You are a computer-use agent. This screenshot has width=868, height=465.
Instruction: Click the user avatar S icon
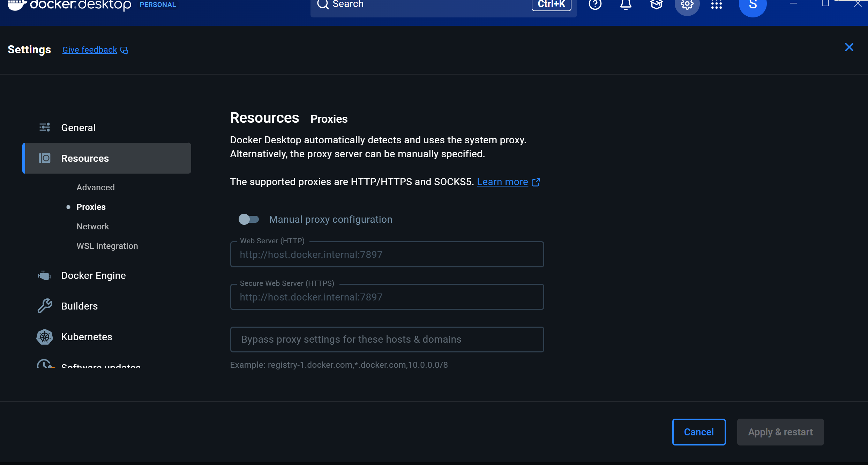(x=753, y=5)
